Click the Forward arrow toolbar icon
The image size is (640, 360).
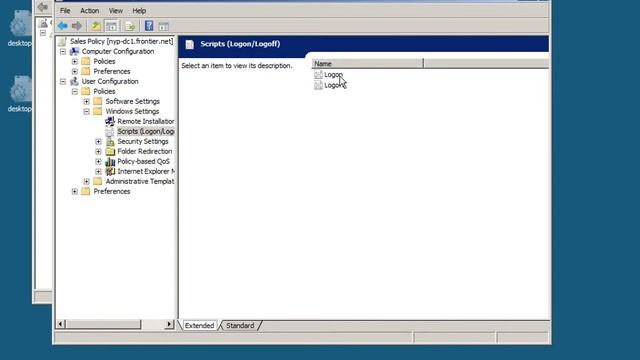click(x=77, y=26)
